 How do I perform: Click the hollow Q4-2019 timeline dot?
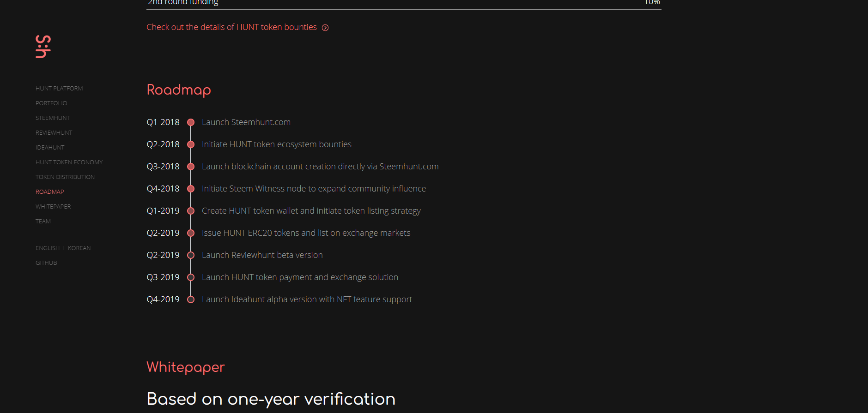(x=191, y=299)
